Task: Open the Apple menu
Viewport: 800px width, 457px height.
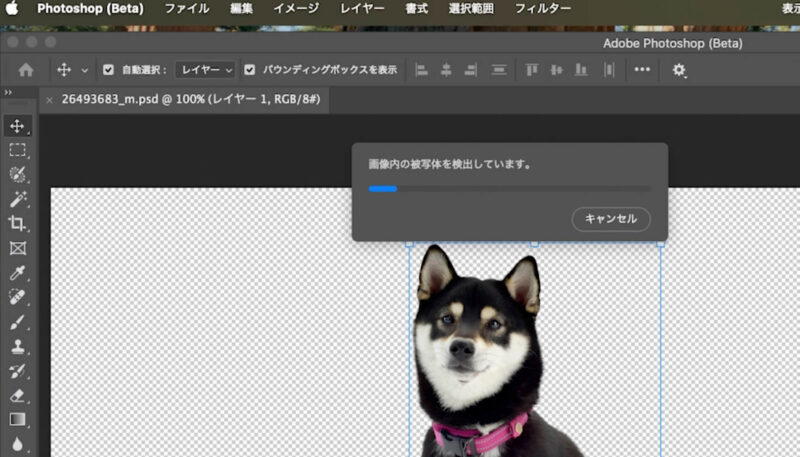Action: pos(12,8)
